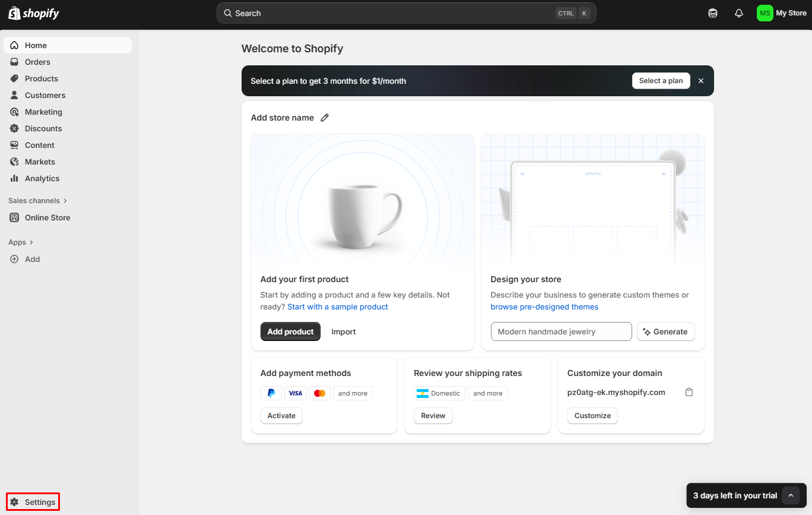Image resolution: width=812 pixels, height=515 pixels.
Task: Open browse pre-designed themes link
Action: tap(544, 307)
